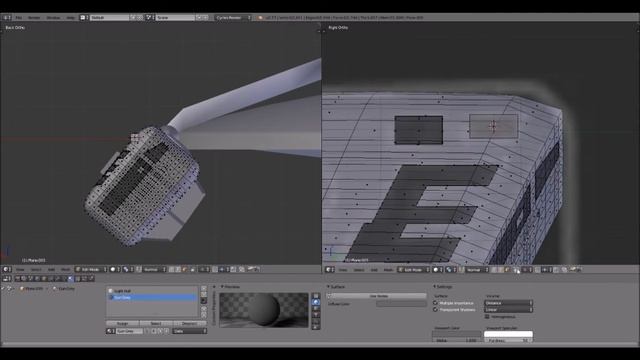The height and width of the screenshot is (360, 640).
Task: Toggle limit selection to visible in Right Ortho
Action: click(x=516, y=269)
